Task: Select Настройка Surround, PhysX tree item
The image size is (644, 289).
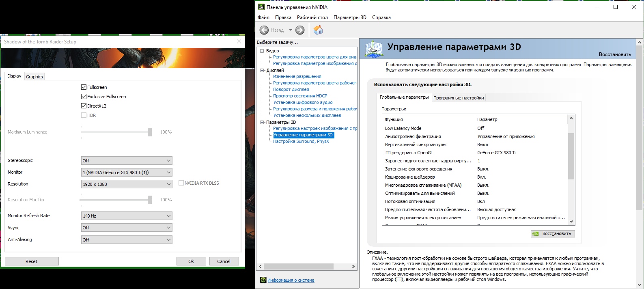Action: pyautogui.click(x=301, y=141)
